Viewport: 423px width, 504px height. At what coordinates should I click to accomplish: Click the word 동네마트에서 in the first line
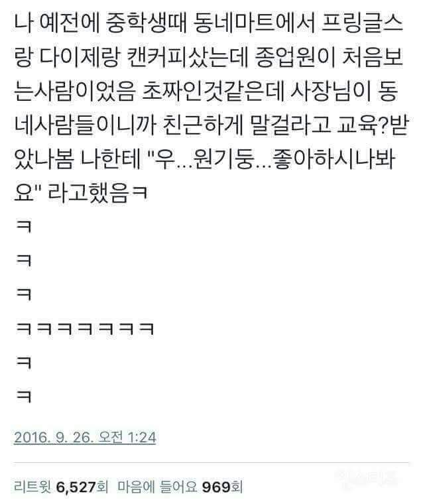coord(255,24)
